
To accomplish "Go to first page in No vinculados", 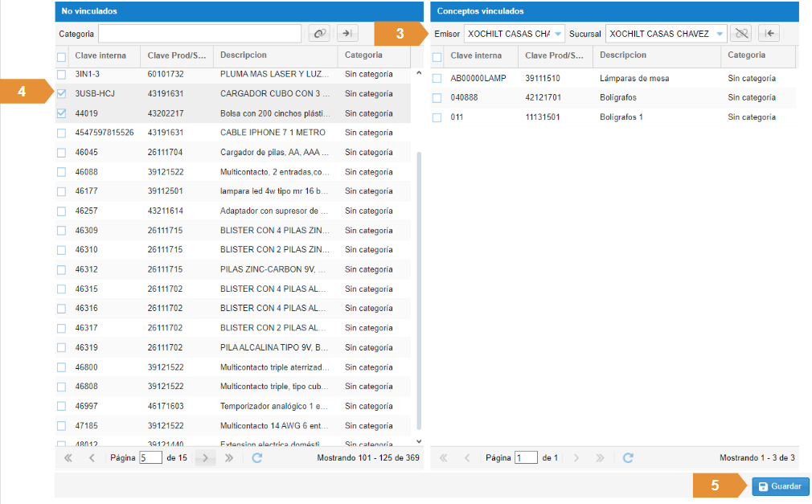I will tap(68, 457).
